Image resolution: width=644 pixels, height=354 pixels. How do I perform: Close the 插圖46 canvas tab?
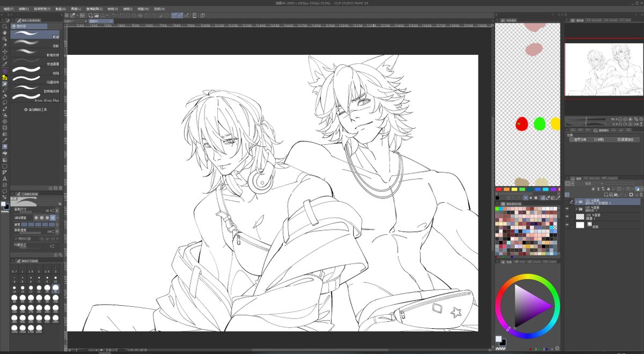click(112, 21)
